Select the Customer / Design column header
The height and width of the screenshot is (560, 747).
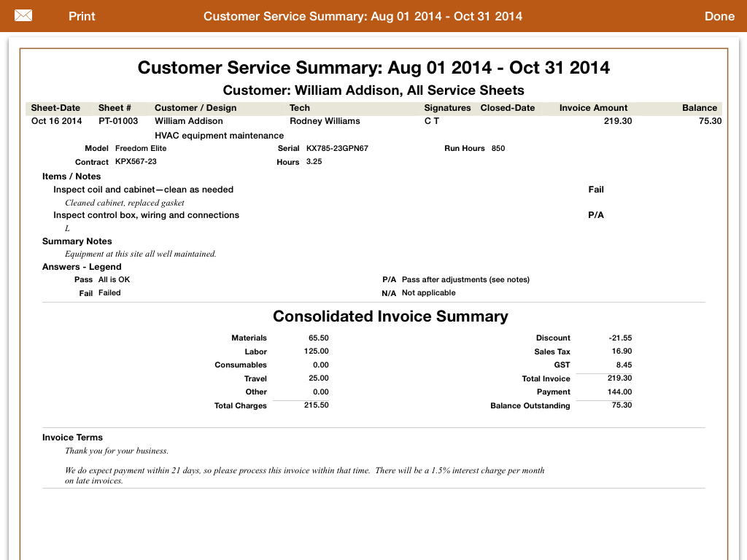[196, 108]
